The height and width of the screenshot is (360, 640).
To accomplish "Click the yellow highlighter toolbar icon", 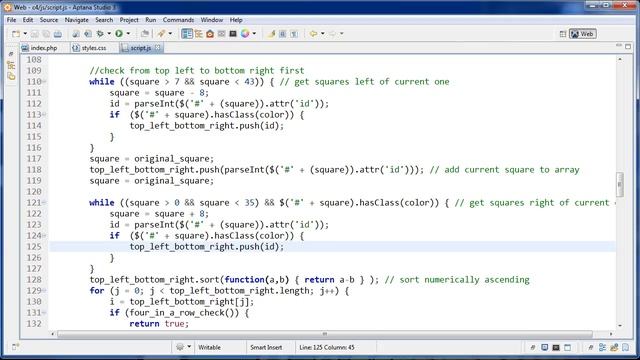I will (271, 34).
